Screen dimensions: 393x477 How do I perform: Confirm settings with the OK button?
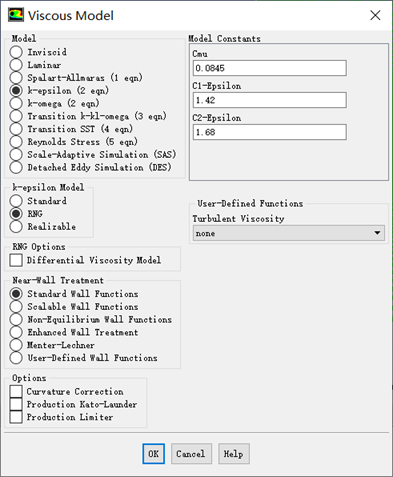point(154,454)
